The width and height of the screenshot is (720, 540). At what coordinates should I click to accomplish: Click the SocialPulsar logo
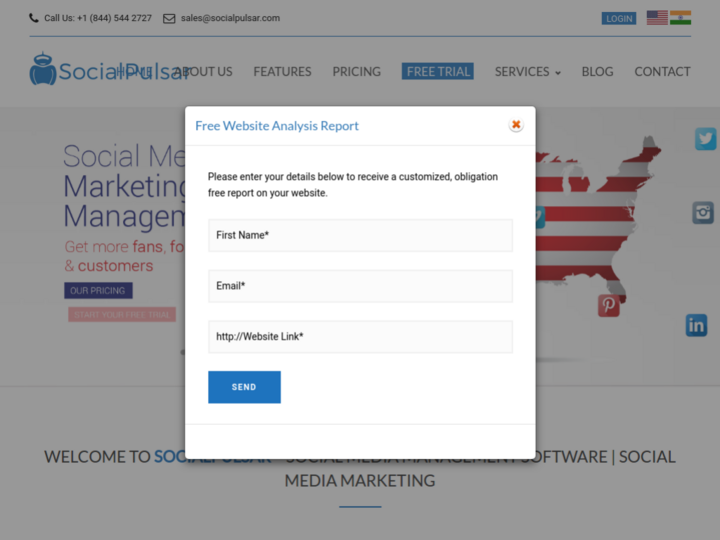pyautogui.click(x=109, y=69)
